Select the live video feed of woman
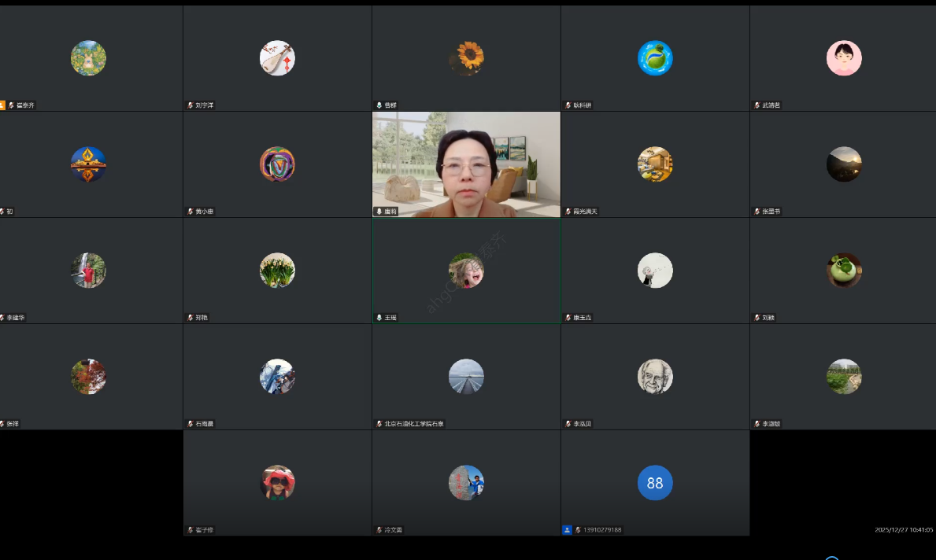Screen dimensions: 936x560 point(466,164)
